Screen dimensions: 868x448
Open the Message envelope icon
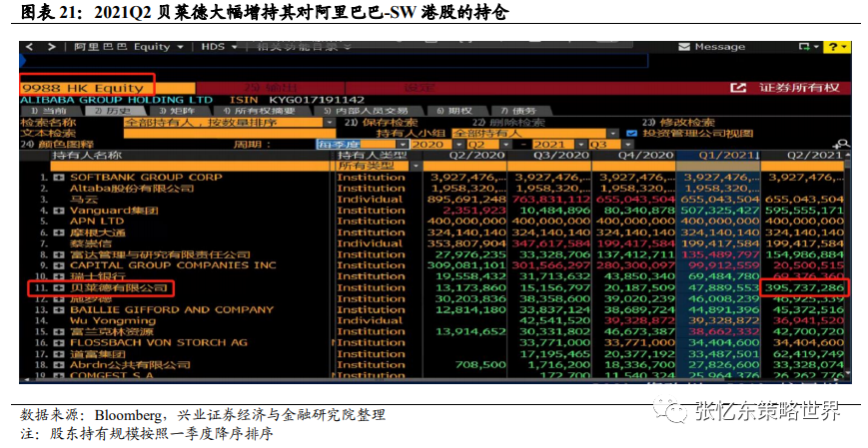click(x=684, y=47)
